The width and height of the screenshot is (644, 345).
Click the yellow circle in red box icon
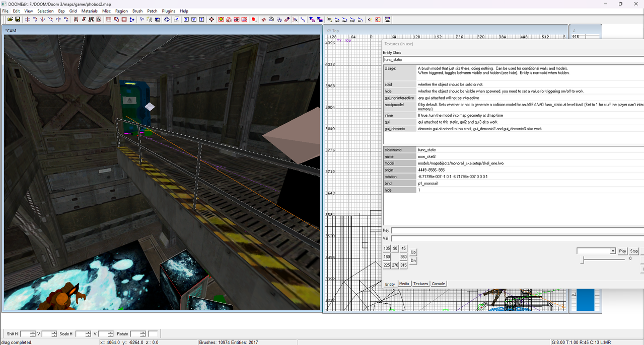click(221, 20)
